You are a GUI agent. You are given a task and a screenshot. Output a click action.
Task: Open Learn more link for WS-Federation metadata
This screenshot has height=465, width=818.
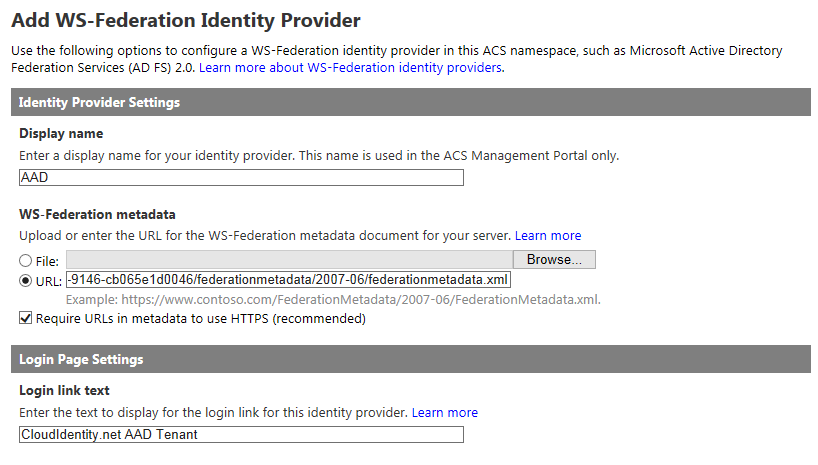(548, 236)
